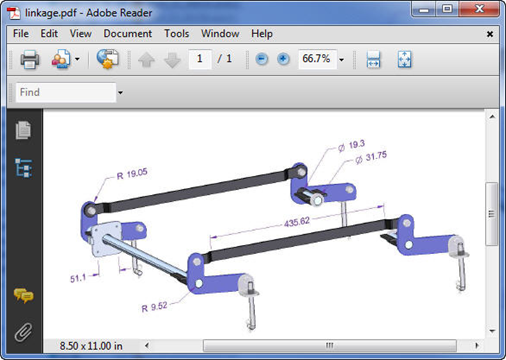Click the horizontal scrollbar thumb

pyautogui.click(x=330, y=345)
